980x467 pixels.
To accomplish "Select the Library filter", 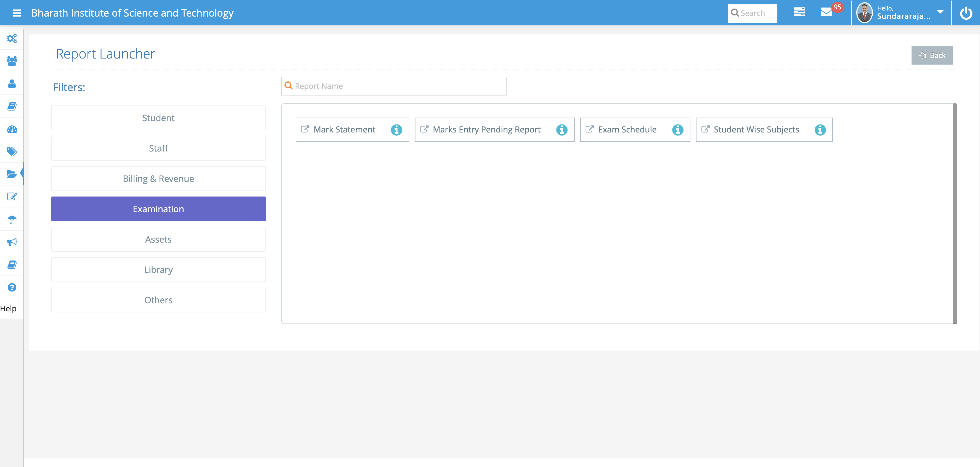I will 158,270.
